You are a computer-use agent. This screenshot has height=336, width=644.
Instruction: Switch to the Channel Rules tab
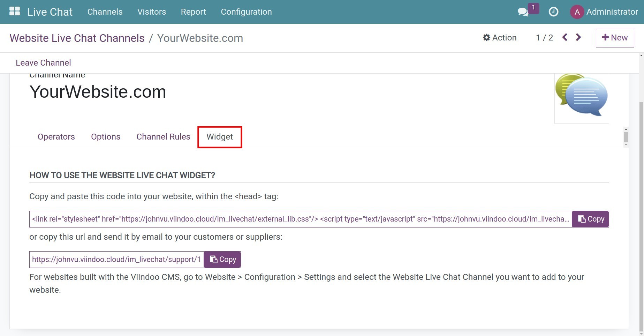[x=163, y=137]
